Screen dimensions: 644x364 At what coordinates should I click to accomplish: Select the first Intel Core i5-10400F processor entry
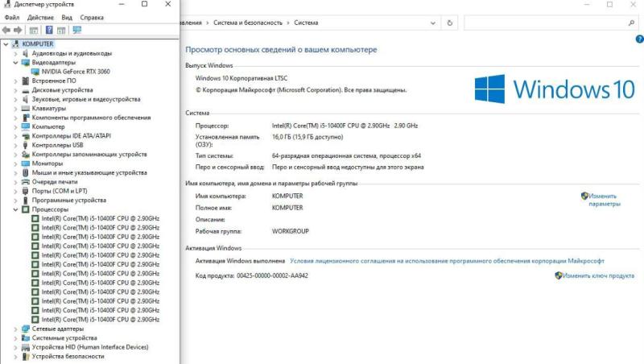pyautogui.click(x=100, y=218)
